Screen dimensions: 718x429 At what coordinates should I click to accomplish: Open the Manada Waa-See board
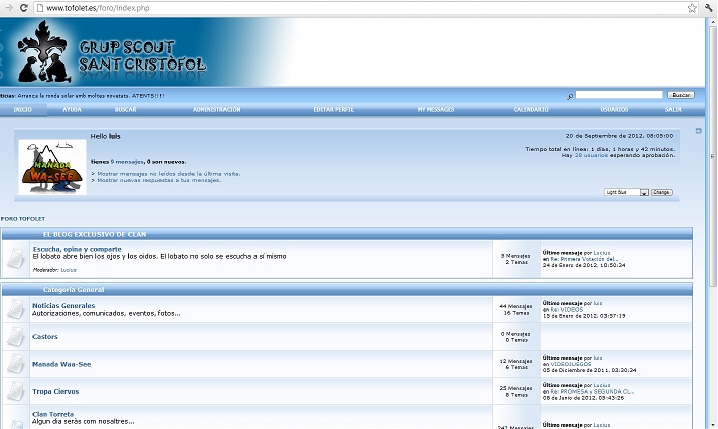[61, 364]
